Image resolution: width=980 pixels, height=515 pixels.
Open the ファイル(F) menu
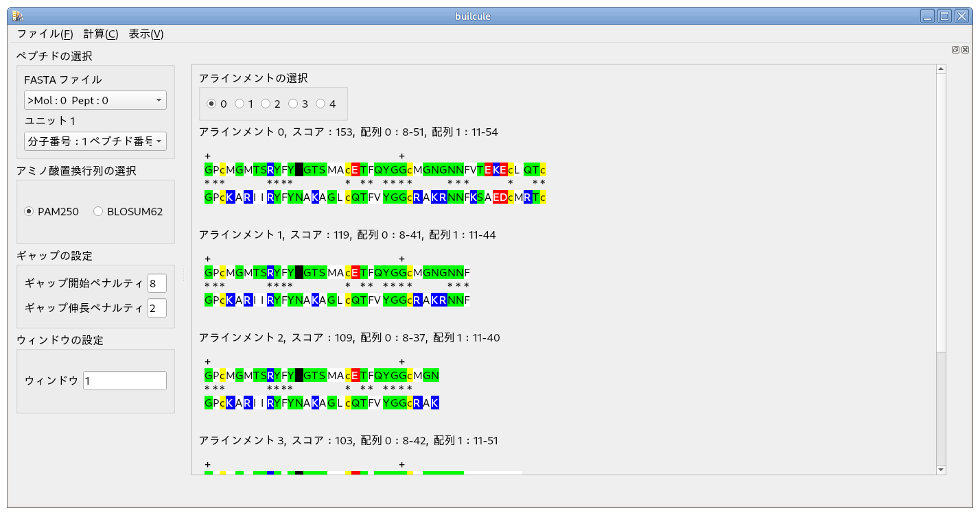45,34
